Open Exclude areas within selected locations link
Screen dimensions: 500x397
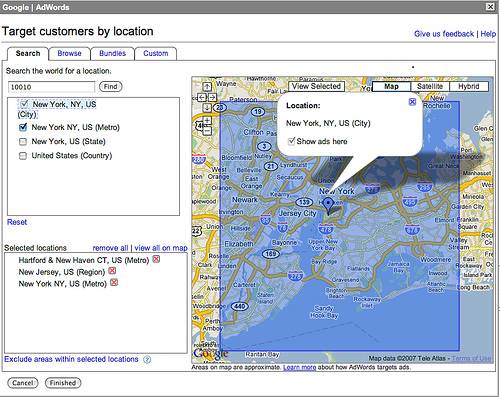click(71, 359)
